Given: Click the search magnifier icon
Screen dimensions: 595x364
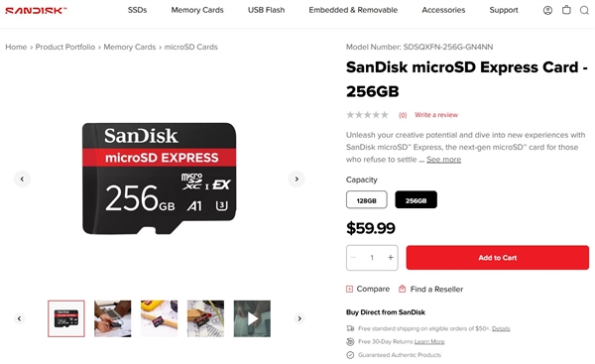Looking at the screenshot, I should pyautogui.click(x=584, y=10).
